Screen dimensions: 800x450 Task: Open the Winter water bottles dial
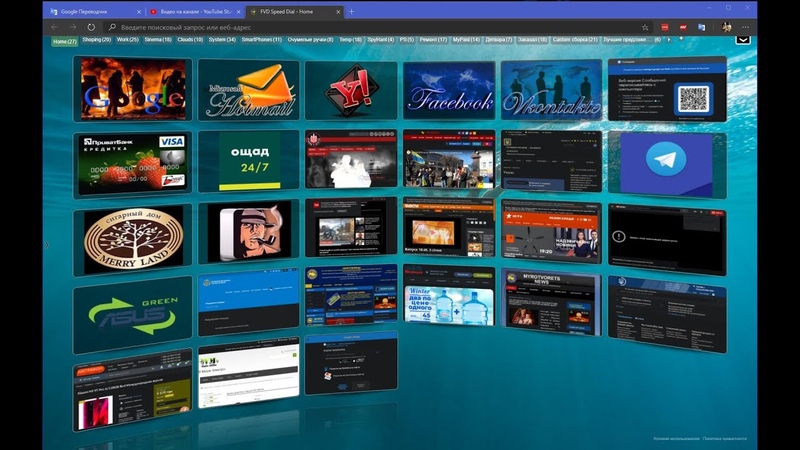(x=449, y=295)
